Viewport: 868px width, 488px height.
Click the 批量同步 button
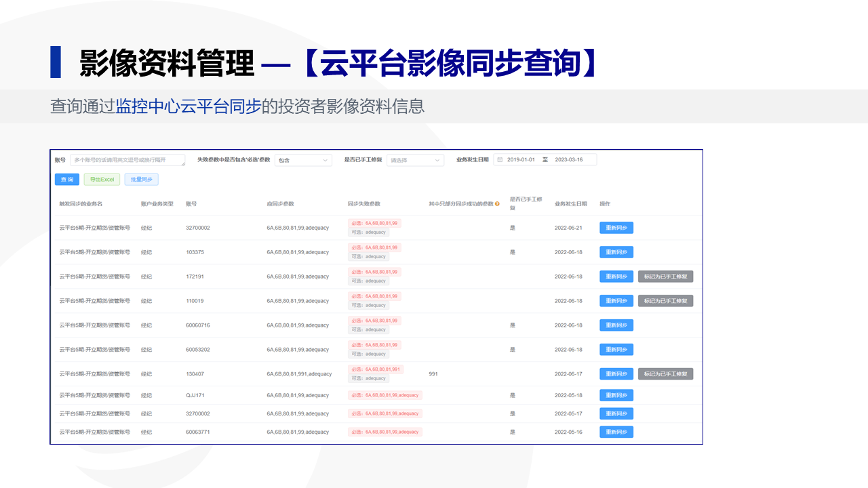click(x=141, y=180)
